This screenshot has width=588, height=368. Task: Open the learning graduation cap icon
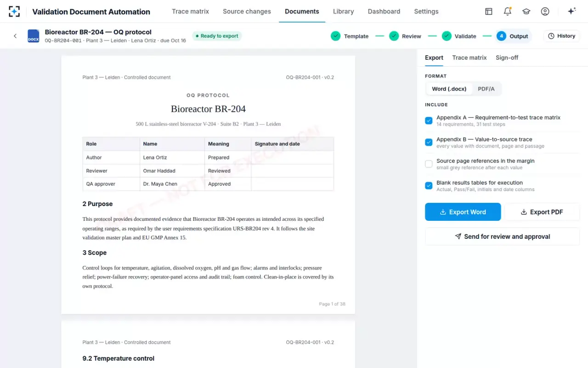[x=526, y=11]
